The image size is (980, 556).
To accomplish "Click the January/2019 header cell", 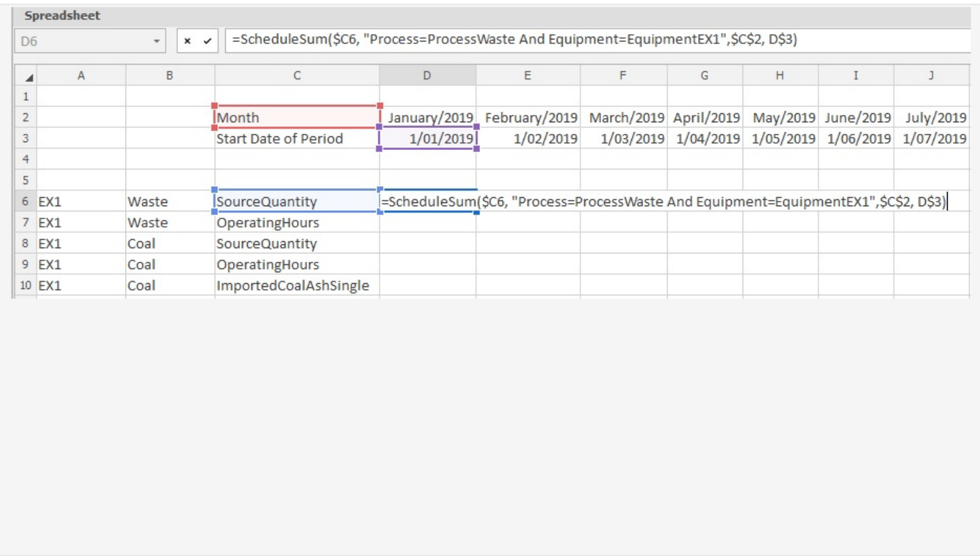I will 426,118.
